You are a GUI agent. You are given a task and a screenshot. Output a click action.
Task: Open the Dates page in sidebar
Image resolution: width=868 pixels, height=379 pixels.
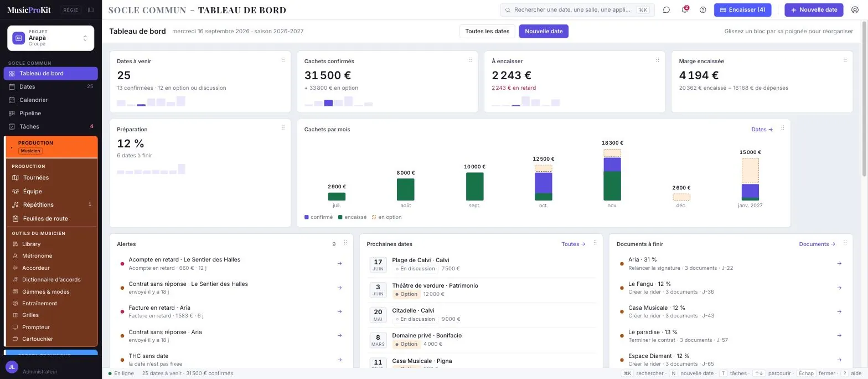50,86
